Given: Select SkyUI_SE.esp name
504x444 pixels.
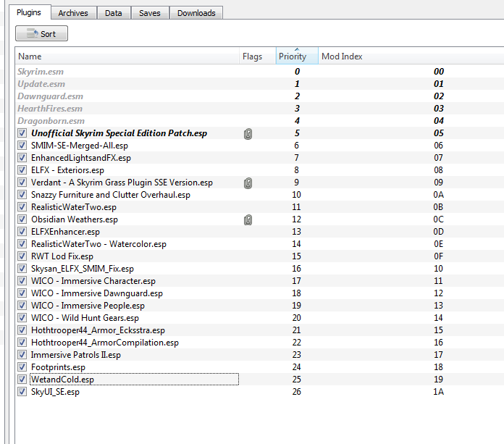Looking at the screenshot, I should tap(55, 392).
